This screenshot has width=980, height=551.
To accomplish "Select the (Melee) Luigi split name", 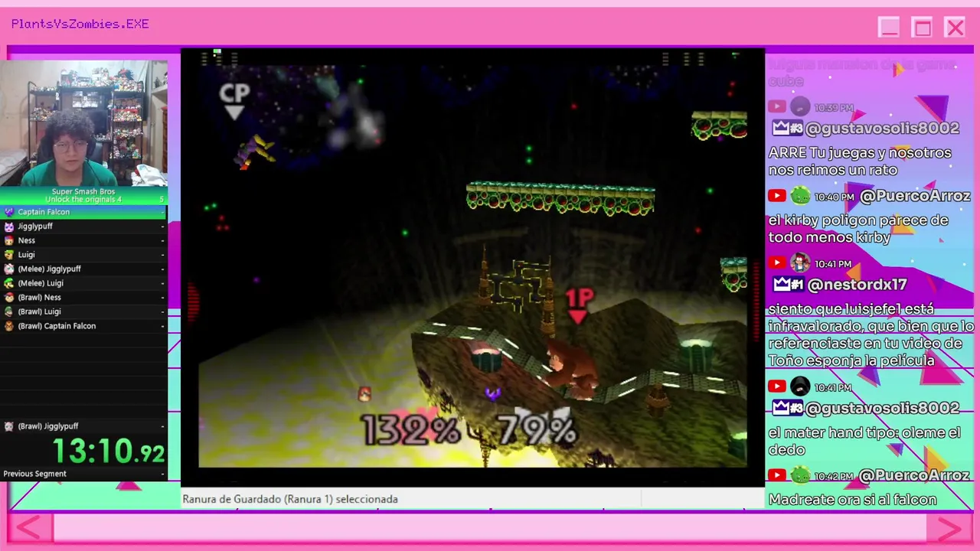I will click(x=41, y=283).
